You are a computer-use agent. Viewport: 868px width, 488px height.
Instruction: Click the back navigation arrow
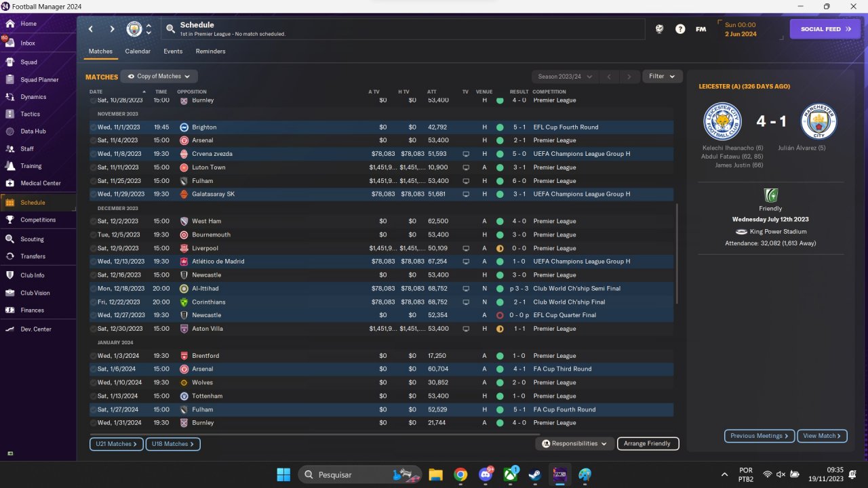pos(91,29)
